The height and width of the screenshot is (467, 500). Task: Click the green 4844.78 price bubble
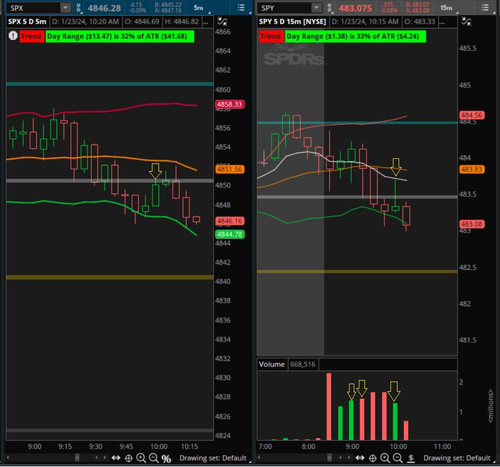[x=230, y=234]
